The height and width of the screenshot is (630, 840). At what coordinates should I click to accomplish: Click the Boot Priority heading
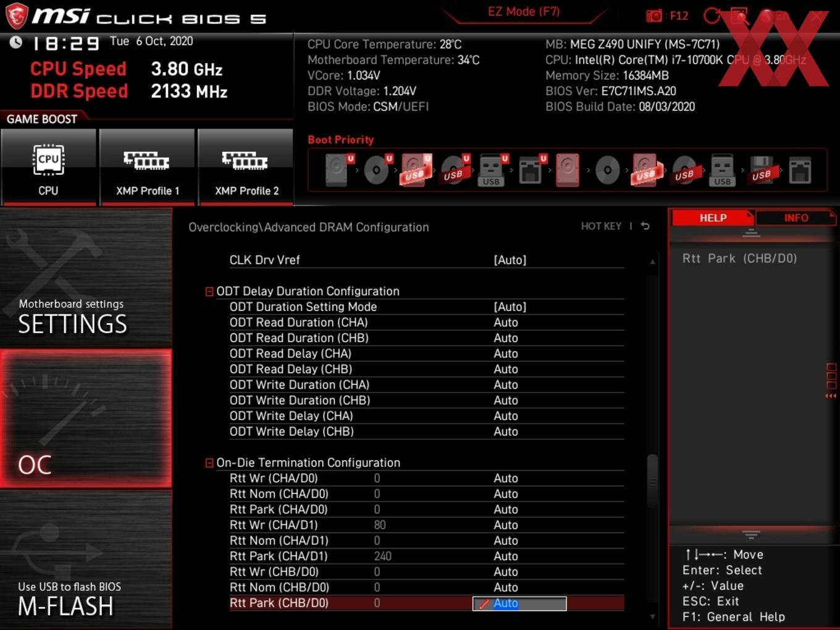tap(341, 140)
